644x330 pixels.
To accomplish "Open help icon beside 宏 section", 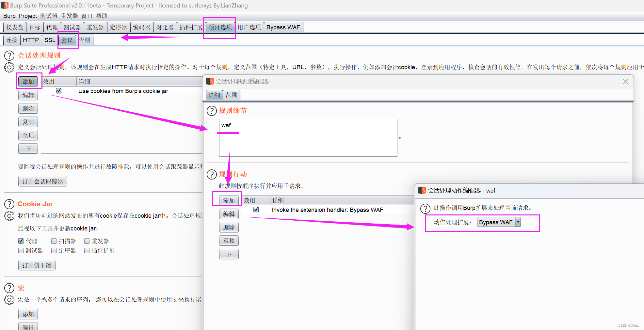I will tap(9, 288).
